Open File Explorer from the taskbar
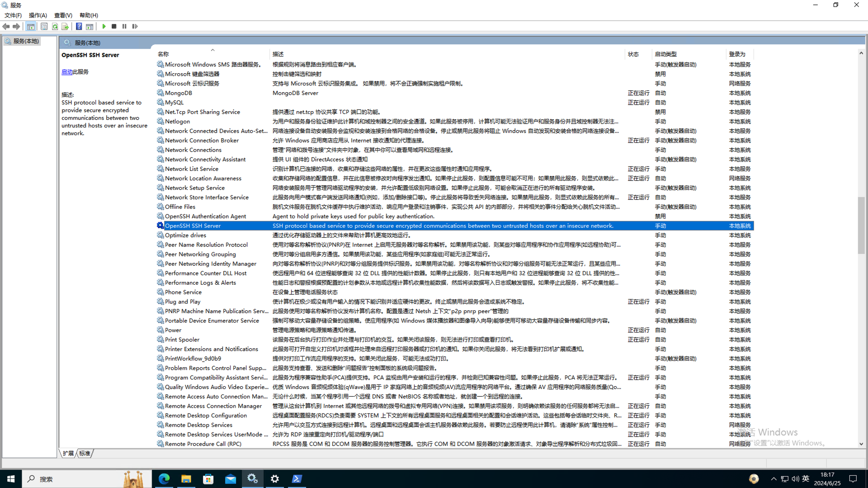The height and width of the screenshot is (488, 868). [186, 479]
